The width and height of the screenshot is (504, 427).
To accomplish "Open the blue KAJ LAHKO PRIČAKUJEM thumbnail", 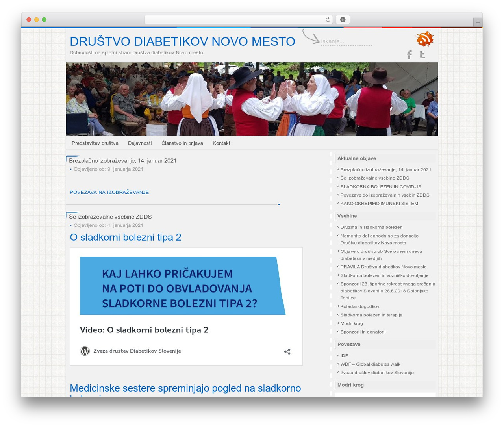I will [x=183, y=286].
